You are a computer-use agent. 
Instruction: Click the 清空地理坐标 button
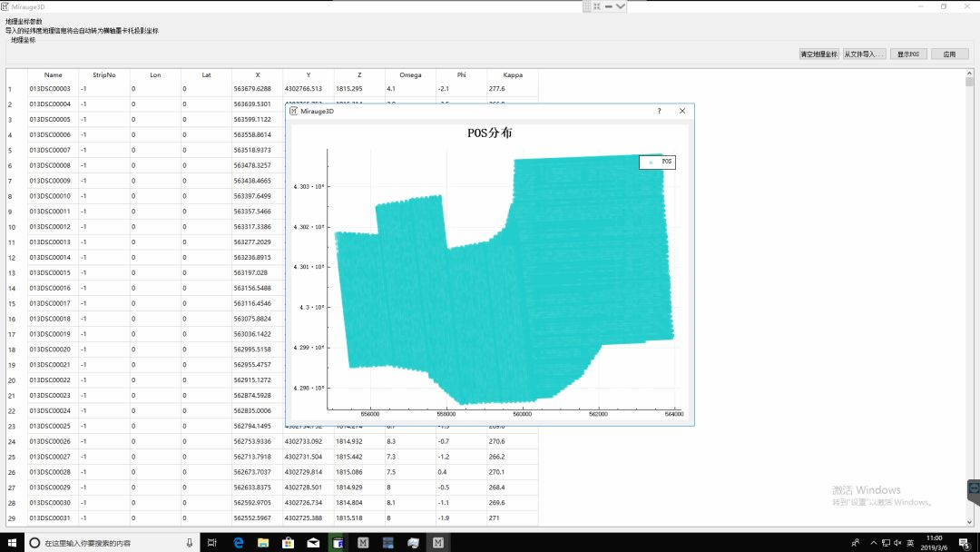click(818, 54)
